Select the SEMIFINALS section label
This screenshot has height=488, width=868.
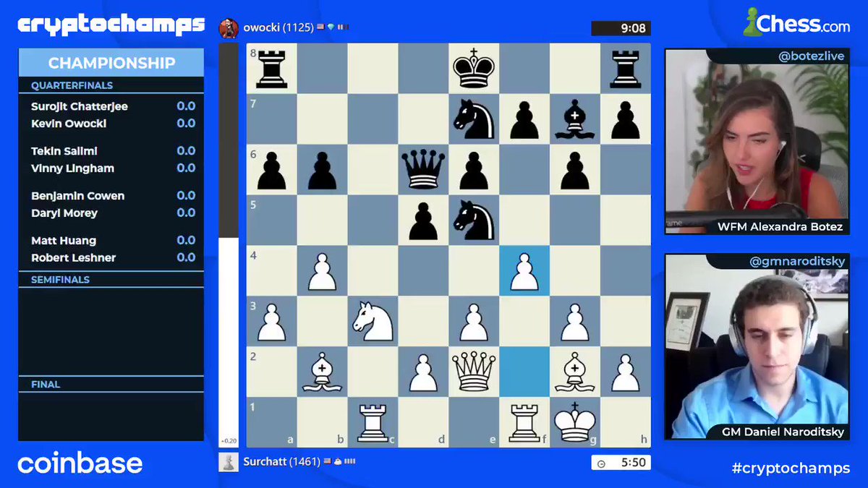tap(60, 279)
